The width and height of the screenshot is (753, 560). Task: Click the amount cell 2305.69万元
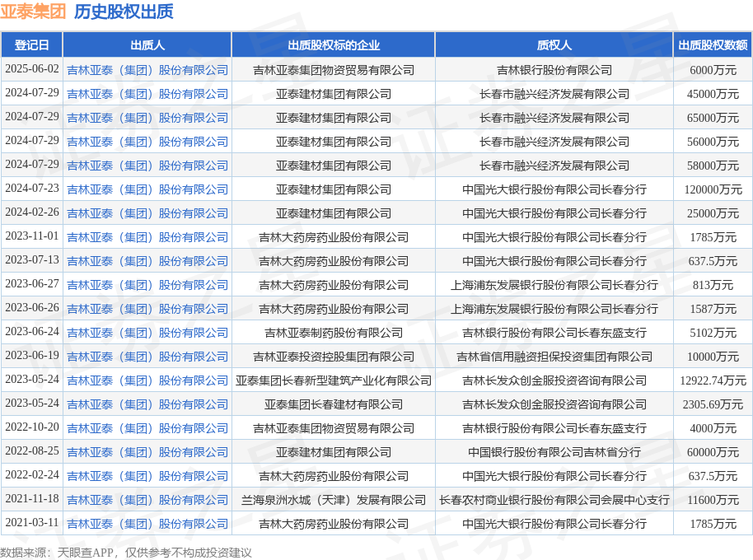click(x=713, y=404)
